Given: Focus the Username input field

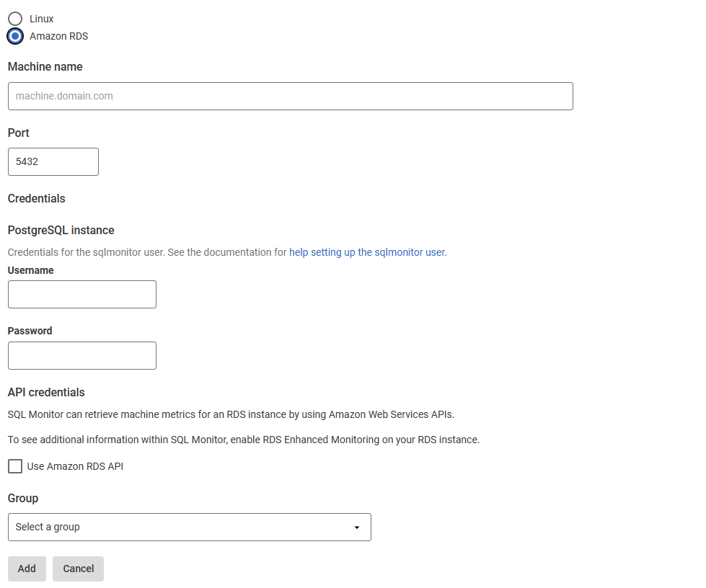Looking at the screenshot, I should (x=81, y=295).
